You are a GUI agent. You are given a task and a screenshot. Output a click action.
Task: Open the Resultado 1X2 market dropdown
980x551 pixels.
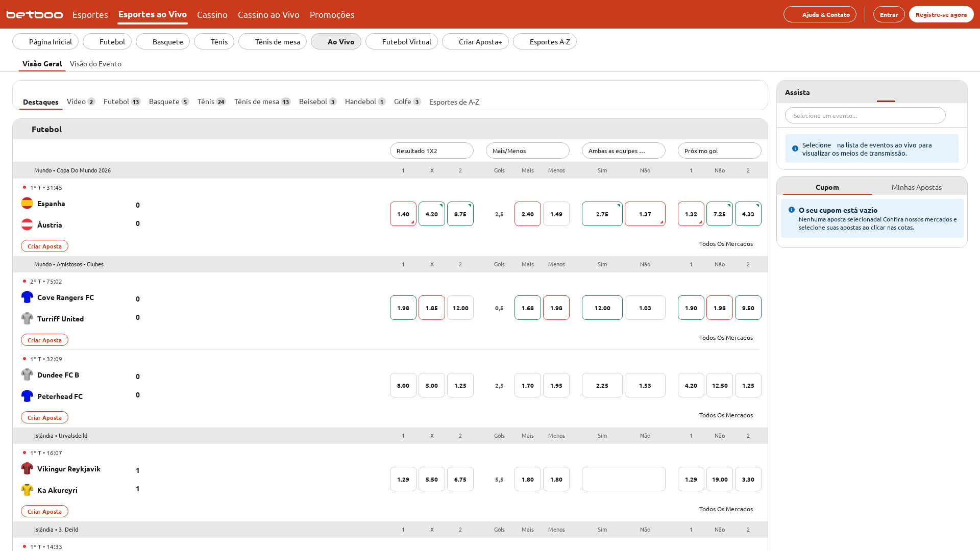(432, 151)
